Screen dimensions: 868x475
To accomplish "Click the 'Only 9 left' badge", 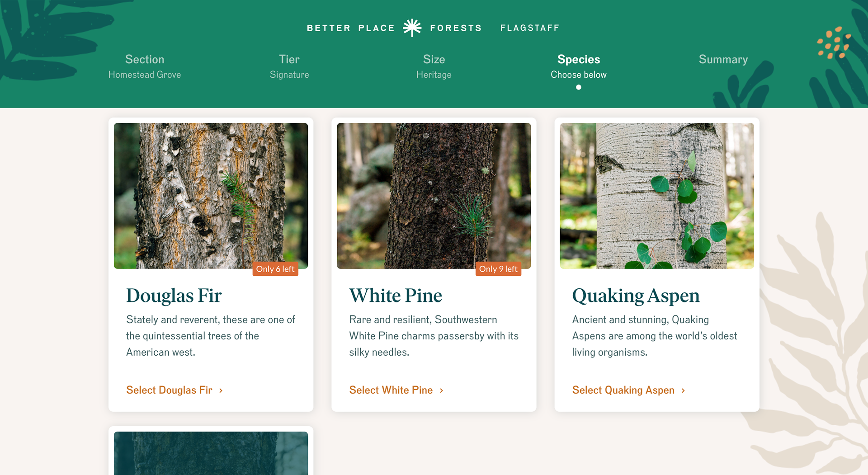I will click(x=498, y=269).
